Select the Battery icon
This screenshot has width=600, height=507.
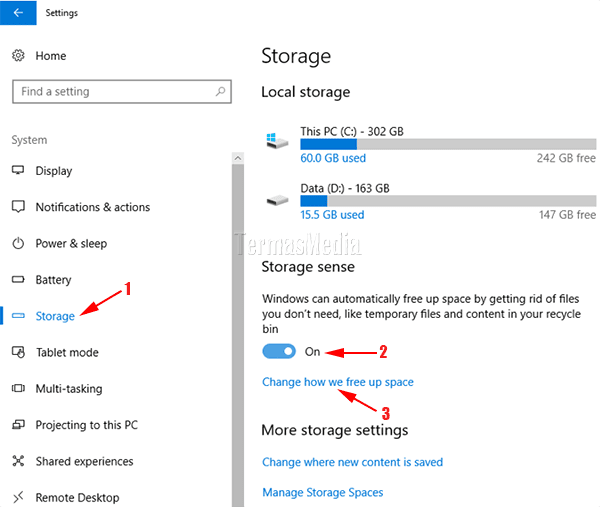[18, 280]
